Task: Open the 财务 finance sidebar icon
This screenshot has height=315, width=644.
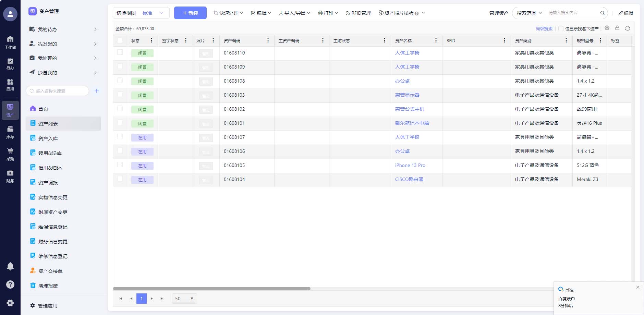Action: (10, 176)
